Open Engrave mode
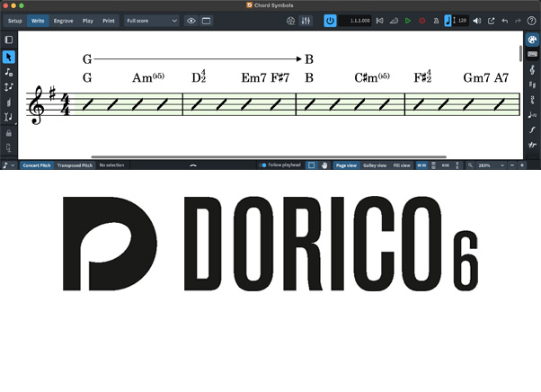 63,21
